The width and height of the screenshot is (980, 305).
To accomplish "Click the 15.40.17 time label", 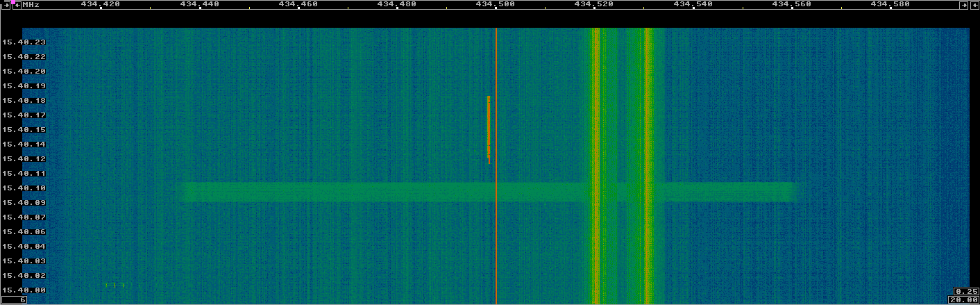I will point(24,115).
